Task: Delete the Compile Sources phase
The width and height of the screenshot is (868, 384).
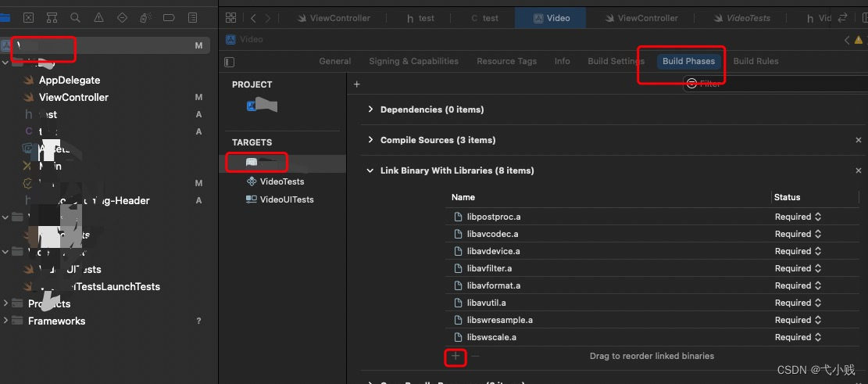Action: 859,140
